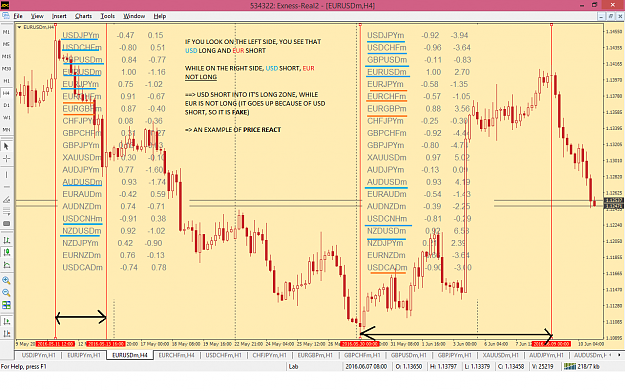Set timeframe to W1
Viewport: 625px width, 391px height.
pos(6,118)
